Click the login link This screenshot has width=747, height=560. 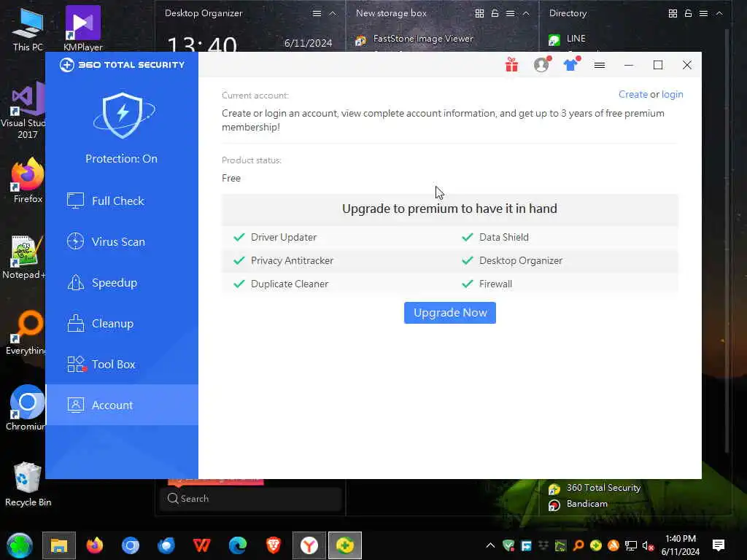(x=672, y=94)
